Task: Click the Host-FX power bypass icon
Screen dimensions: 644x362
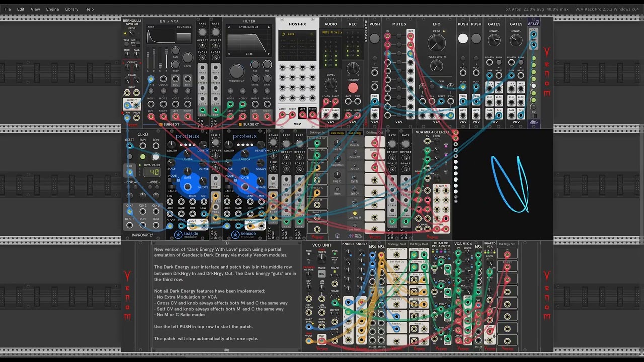Action: pos(283,34)
